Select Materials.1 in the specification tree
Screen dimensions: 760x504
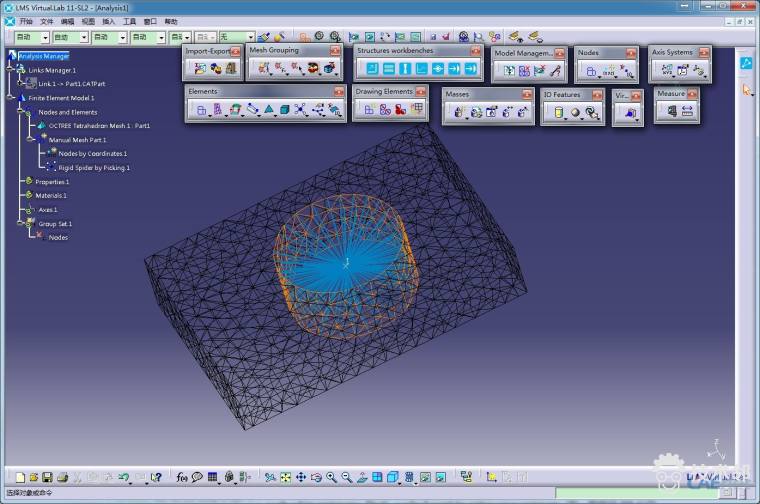[52, 196]
